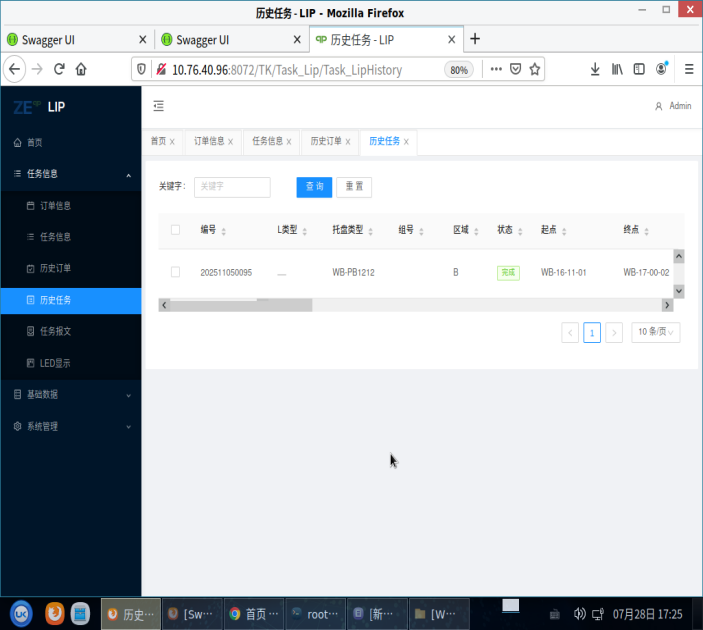Save page to Pocket icon
This screenshot has width=703, height=630.
(516, 69)
